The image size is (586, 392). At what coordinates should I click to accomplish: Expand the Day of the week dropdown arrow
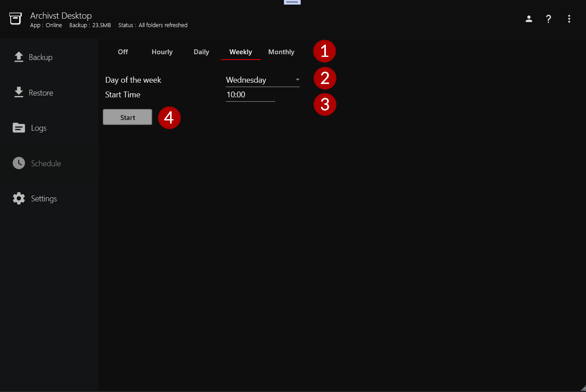click(297, 80)
